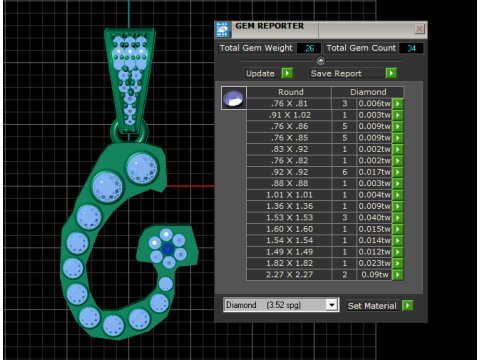Click the green arrow next to Set Material
Viewport: 480px width, 360px height.
[x=408, y=305]
